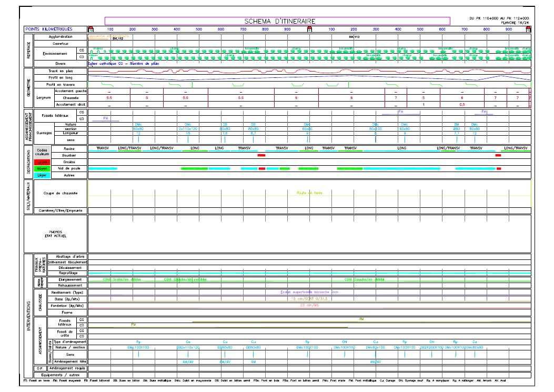The image size is (554, 392).
Task: Click the kilometer 10 milestone marker
Action: coord(90,29)
